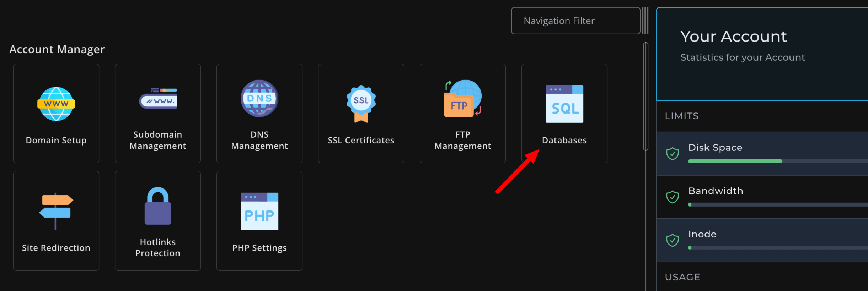Viewport: 868px width, 291px height.
Task: Click the Subdomain Management label
Action: [x=158, y=140]
